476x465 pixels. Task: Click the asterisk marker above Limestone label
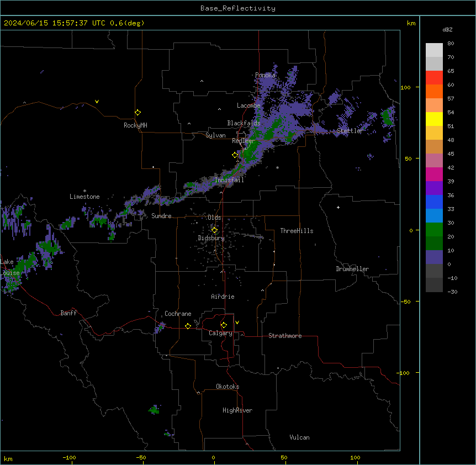pyautogui.click(x=84, y=191)
